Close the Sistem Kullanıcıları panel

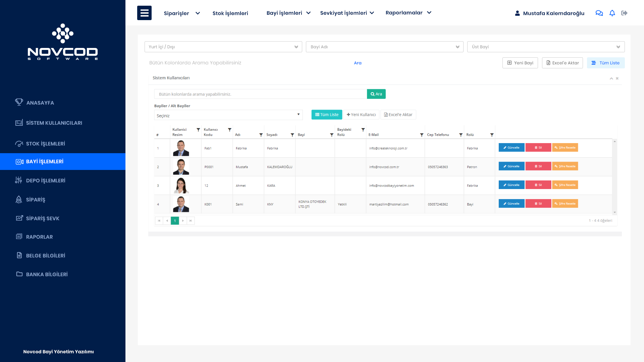point(617,78)
